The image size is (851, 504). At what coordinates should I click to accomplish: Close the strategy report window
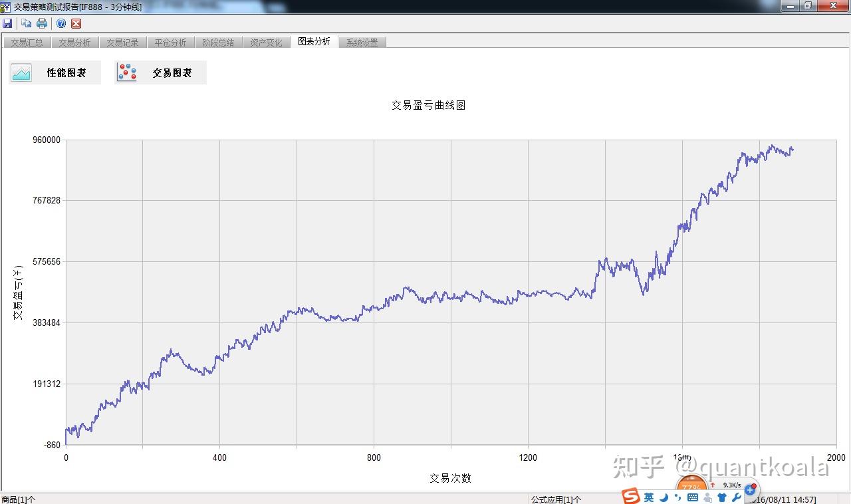[832, 5]
